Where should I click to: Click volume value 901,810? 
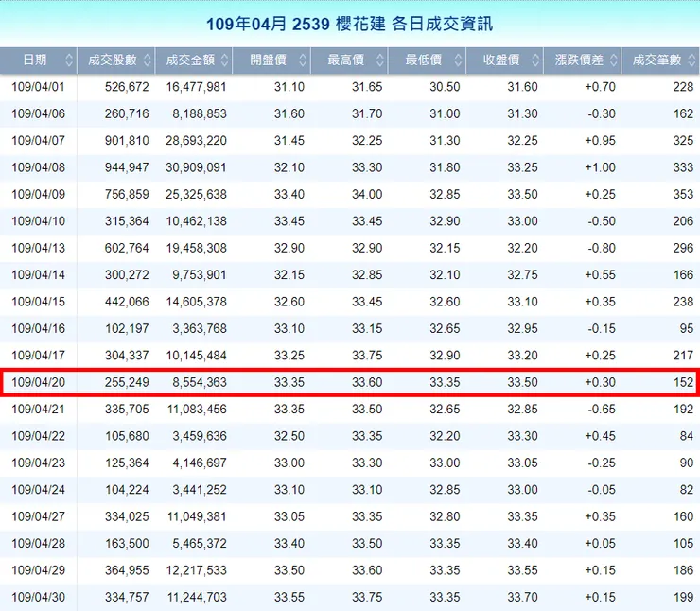127,141
